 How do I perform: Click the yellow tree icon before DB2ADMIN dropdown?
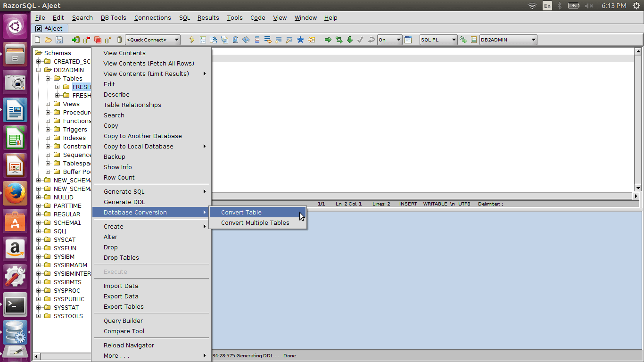[x=474, y=40]
